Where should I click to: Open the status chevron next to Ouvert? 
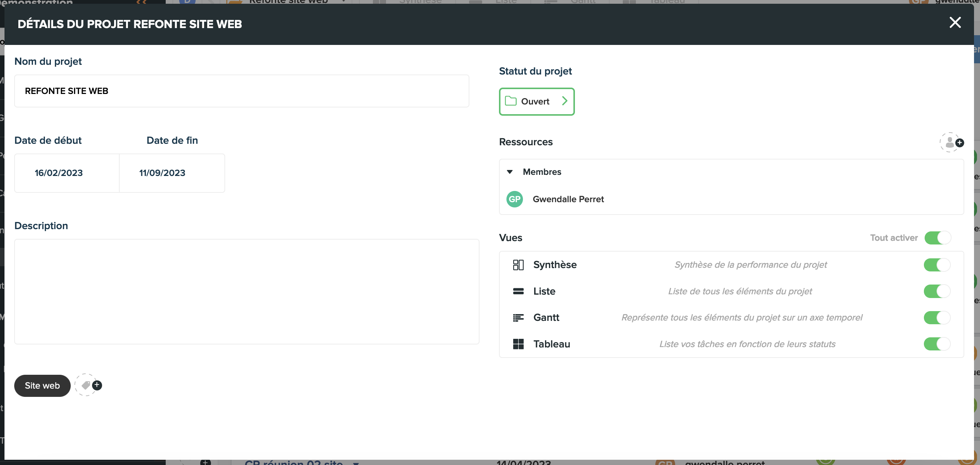(564, 101)
